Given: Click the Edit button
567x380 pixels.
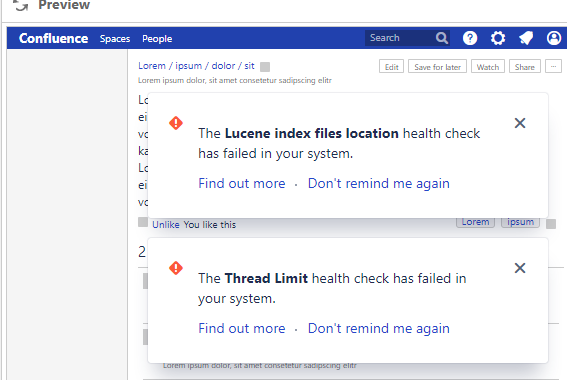Looking at the screenshot, I should pos(391,67).
